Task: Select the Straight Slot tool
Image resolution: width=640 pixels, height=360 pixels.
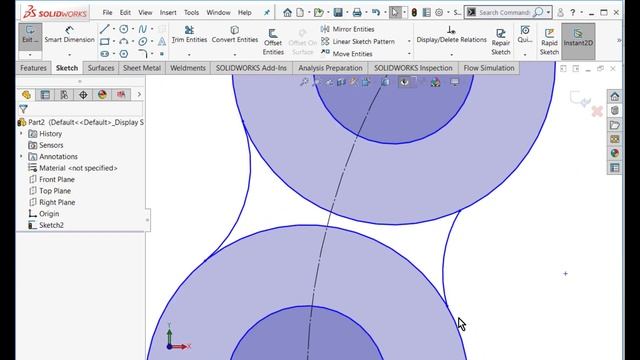Action: [x=104, y=53]
